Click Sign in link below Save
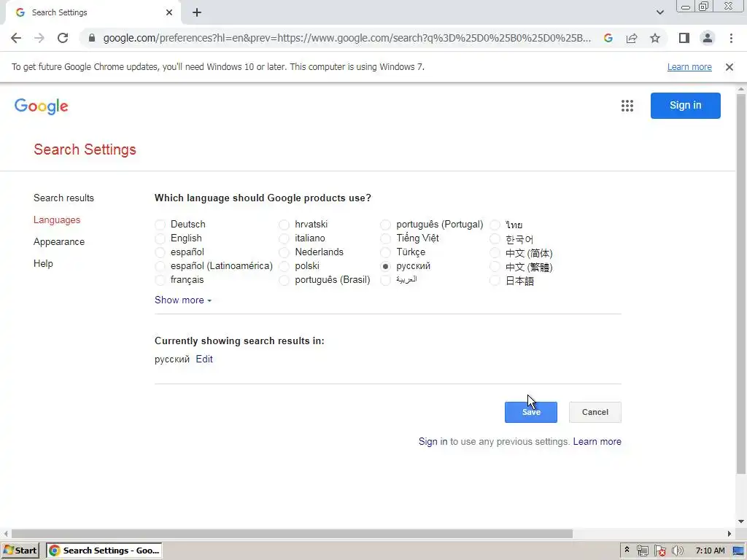 pyautogui.click(x=433, y=441)
